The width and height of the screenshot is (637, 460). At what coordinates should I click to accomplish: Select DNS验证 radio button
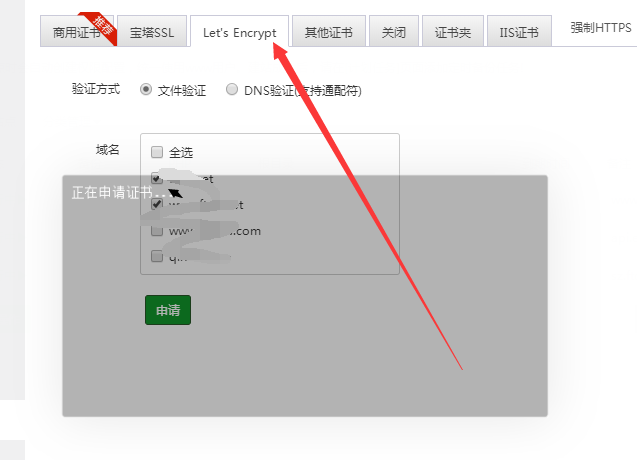coord(232,89)
